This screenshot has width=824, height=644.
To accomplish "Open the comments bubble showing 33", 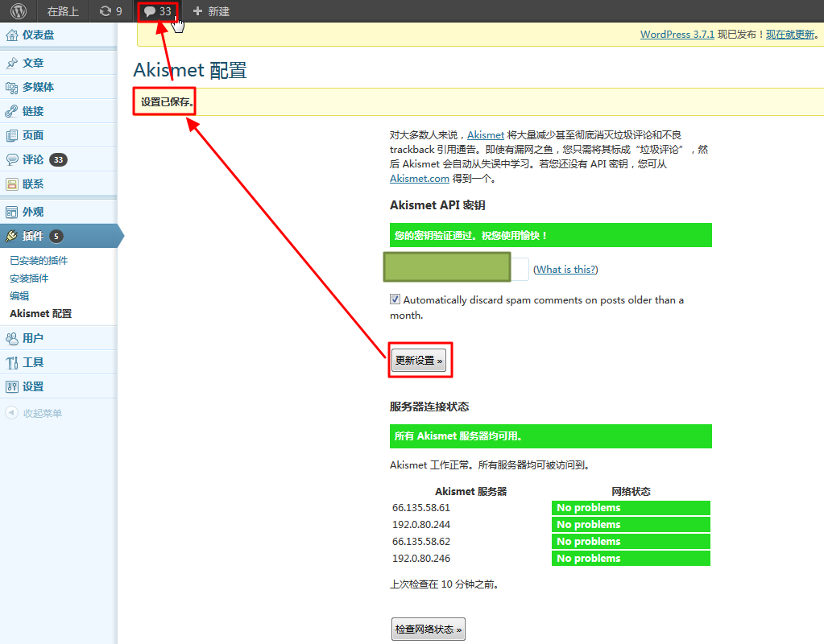I will point(158,11).
